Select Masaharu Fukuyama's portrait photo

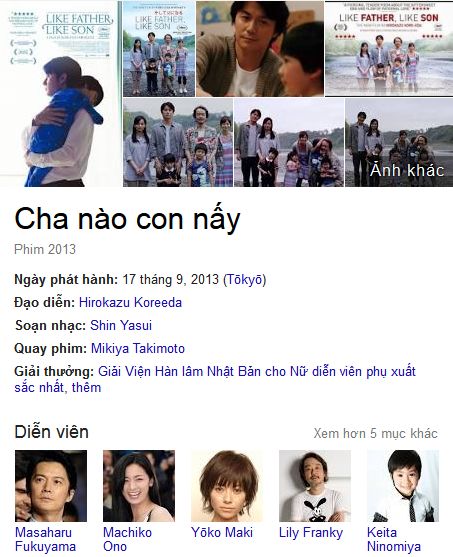51,486
